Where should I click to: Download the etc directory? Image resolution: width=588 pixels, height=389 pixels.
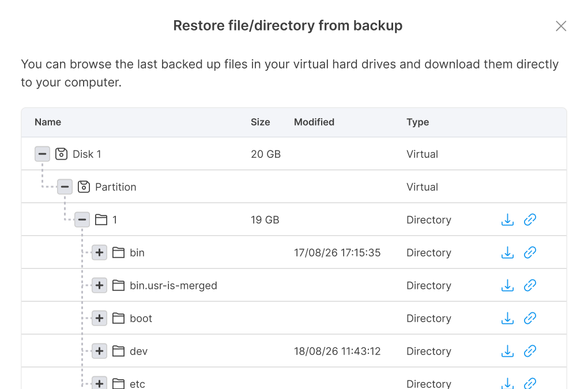point(507,383)
